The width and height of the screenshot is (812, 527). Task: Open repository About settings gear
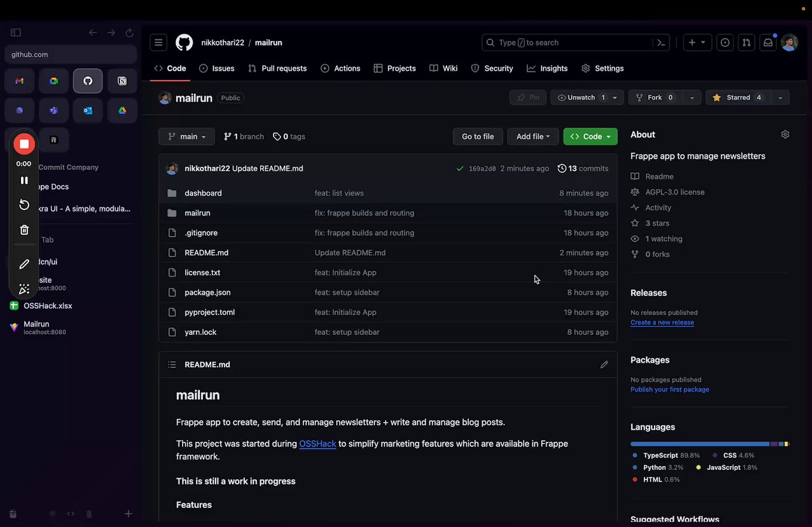click(x=785, y=134)
